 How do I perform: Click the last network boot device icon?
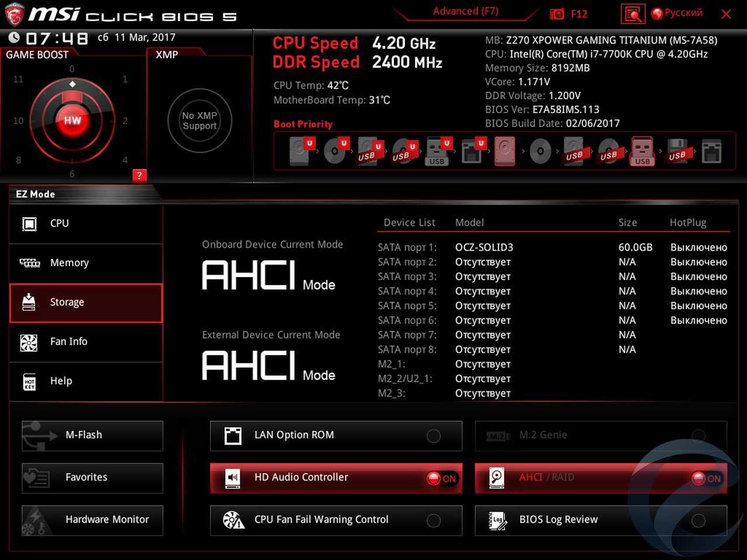tap(711, 152)
